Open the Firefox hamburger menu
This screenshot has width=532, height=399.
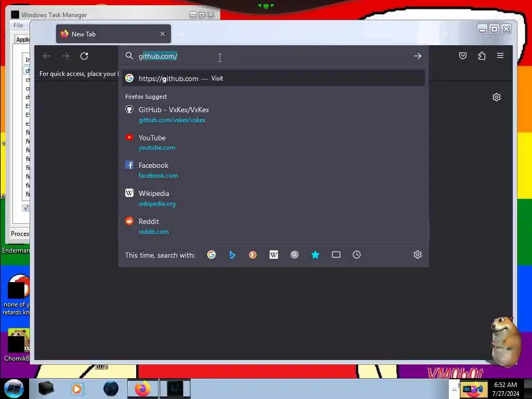click(500, 56)
